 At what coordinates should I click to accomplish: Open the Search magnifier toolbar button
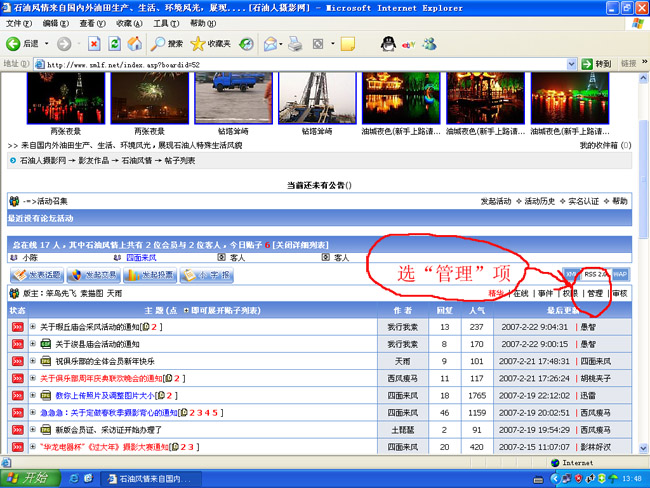pos(166,44)
